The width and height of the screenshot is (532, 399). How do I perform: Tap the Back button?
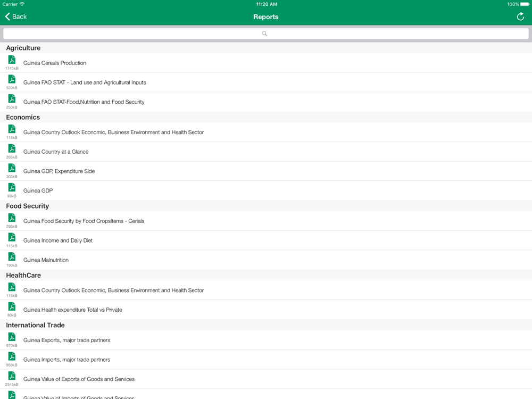[x=15, y=16]
